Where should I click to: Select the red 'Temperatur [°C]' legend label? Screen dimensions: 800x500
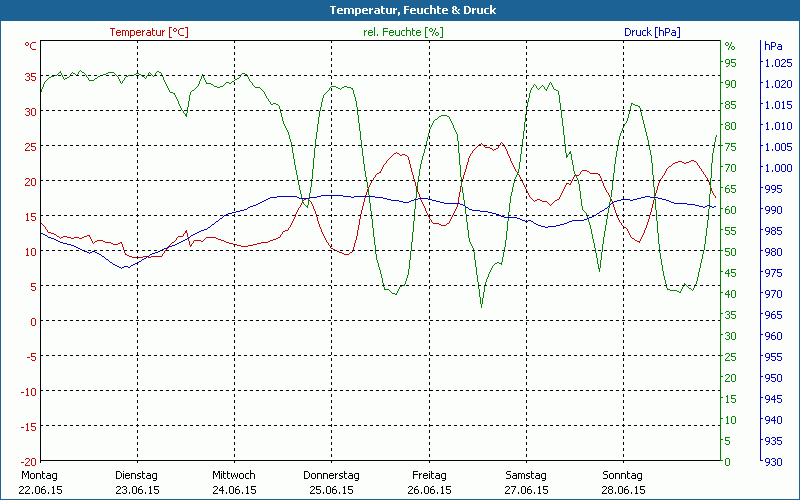pos(149,32)
